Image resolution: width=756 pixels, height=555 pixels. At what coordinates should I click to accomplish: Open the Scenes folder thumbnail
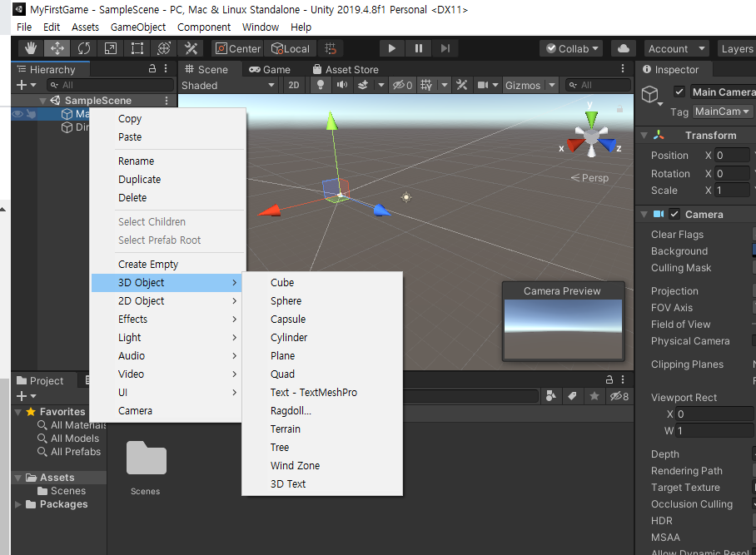coord(146,458)
